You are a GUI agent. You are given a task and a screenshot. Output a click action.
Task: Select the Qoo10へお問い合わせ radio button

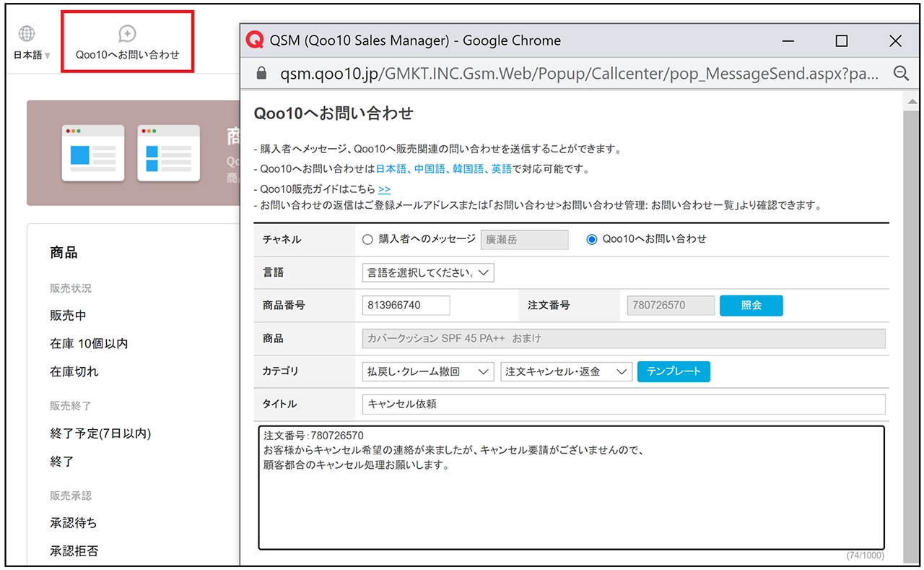(592, 239)
